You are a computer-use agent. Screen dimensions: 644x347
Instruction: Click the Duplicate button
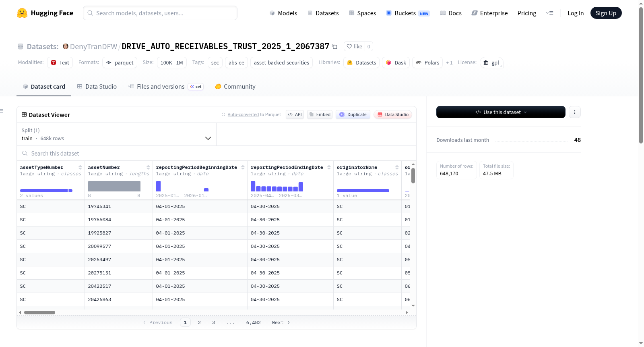(353, 114)
